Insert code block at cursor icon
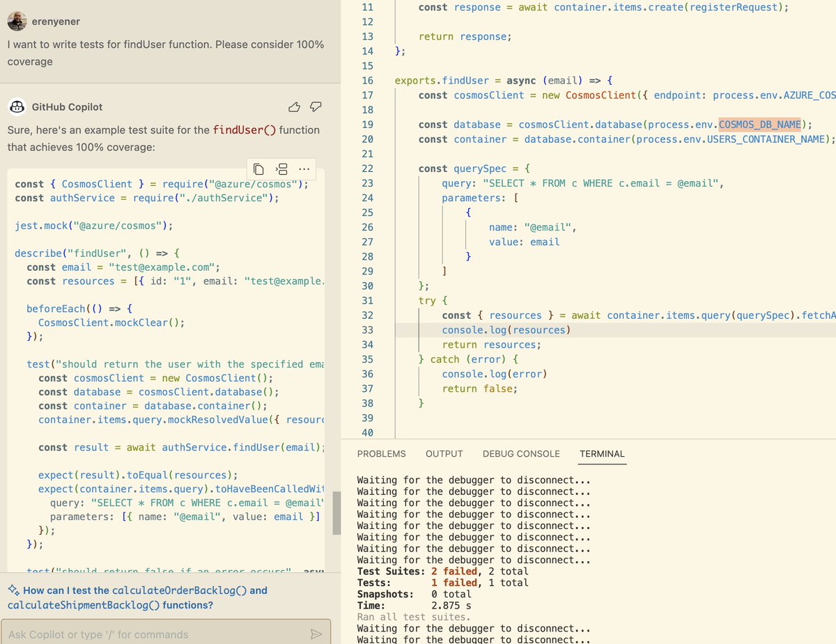The image size is (836, 644). click(281, 169)
